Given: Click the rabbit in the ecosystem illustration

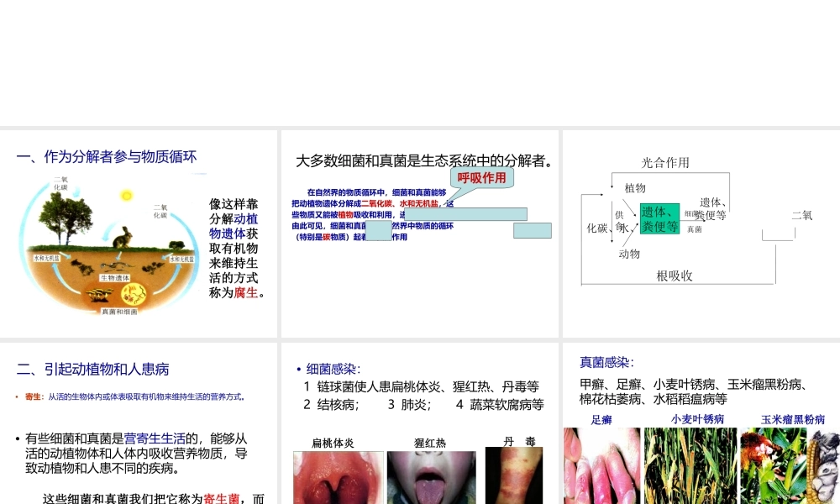Looking at the screenshot, I should tap(123, 237).
